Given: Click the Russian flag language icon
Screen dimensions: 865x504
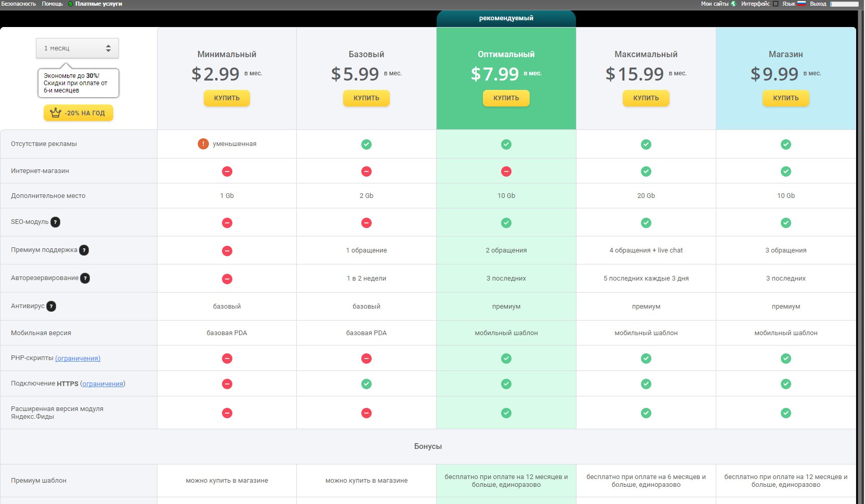Looking at the screenshot, I should pyautogui.click(x=802, y=4).
